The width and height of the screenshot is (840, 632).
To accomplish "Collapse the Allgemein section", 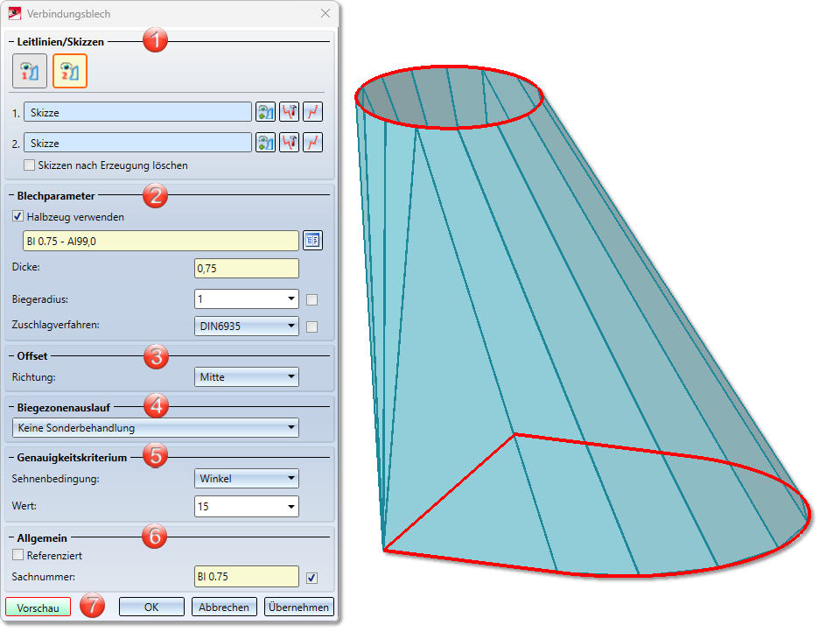I will pyautogui.click(x=11, y=537).
